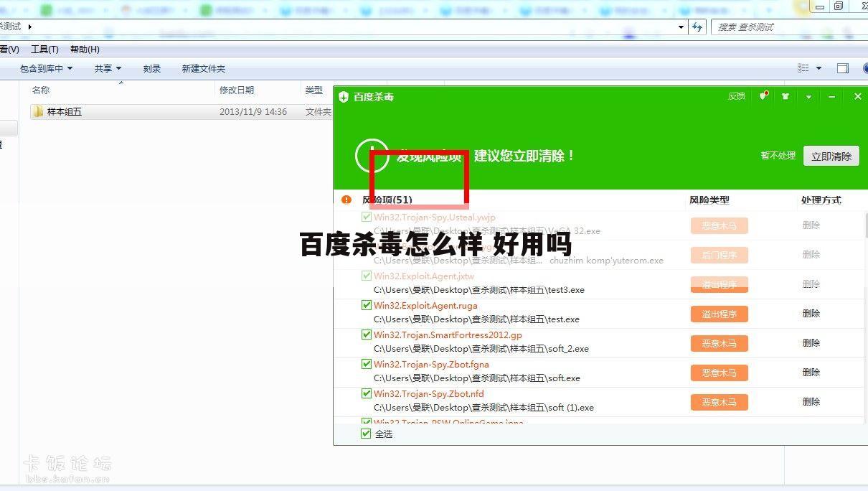Click the warning icon beside 风险项(51)
The height and width of the screenshot is (491, 868).
tap(346, 200)
